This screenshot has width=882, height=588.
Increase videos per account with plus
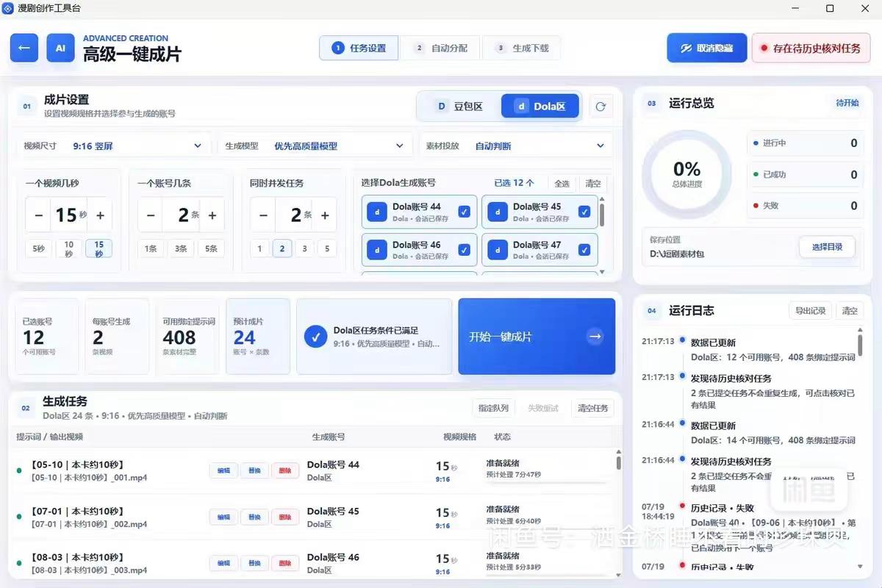pyautogui.click(x=212, y=215)
